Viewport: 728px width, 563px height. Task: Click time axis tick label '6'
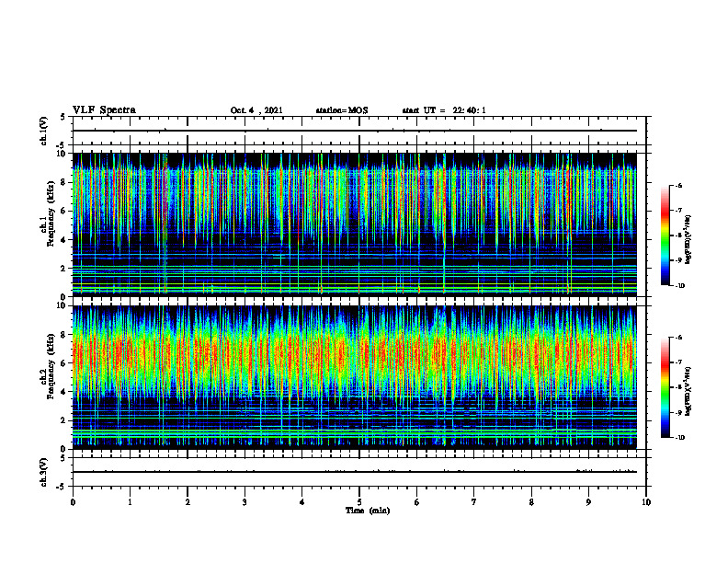coord(417,502)
